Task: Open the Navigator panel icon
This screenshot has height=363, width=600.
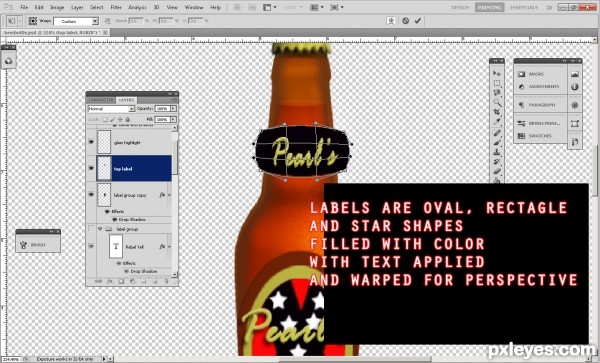Action: point(575,74)
